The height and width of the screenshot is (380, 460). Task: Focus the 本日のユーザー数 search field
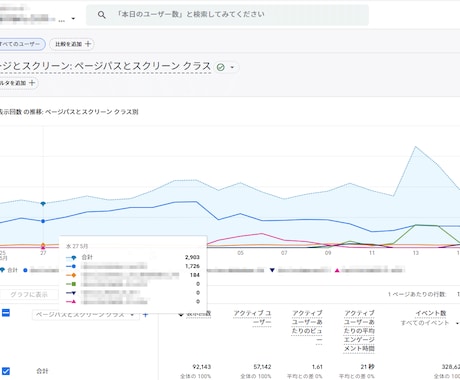point(227,15)
